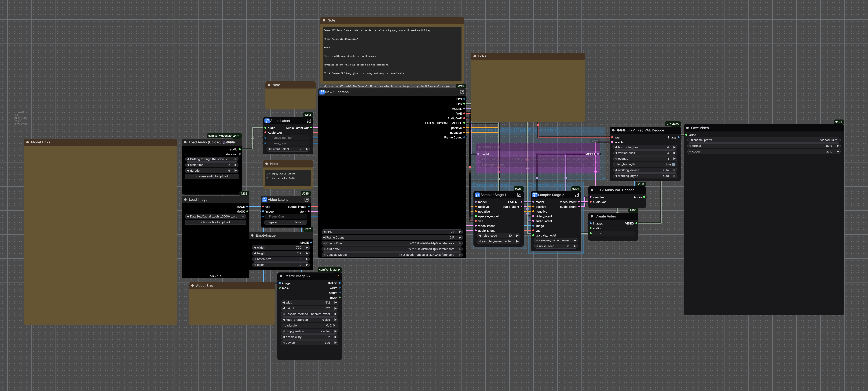Open the working_device dropdown
Image resolution: width=868 pixels, height=391 pixels.
646,170
